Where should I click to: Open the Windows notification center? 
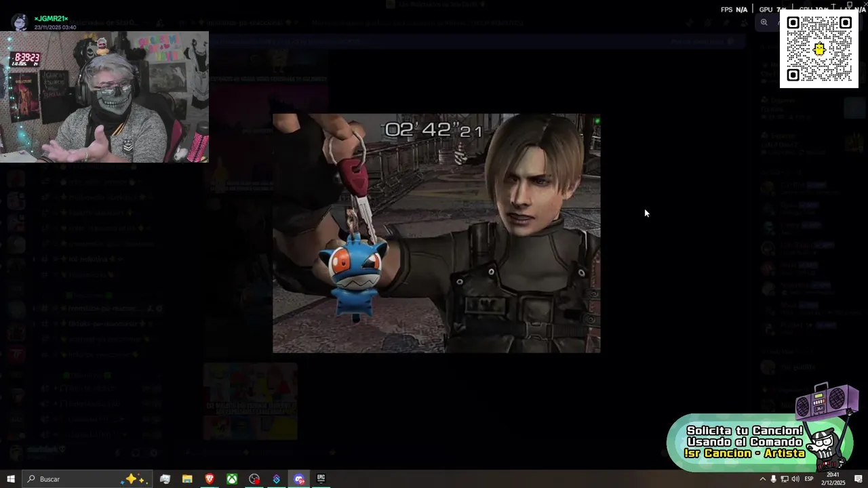click(858, 479)
